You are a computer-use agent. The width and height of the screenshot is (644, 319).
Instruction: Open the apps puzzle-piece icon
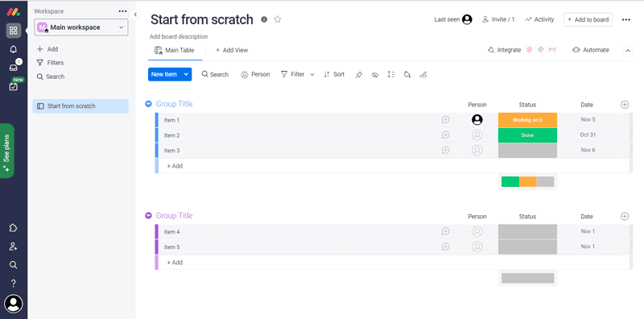14,228
